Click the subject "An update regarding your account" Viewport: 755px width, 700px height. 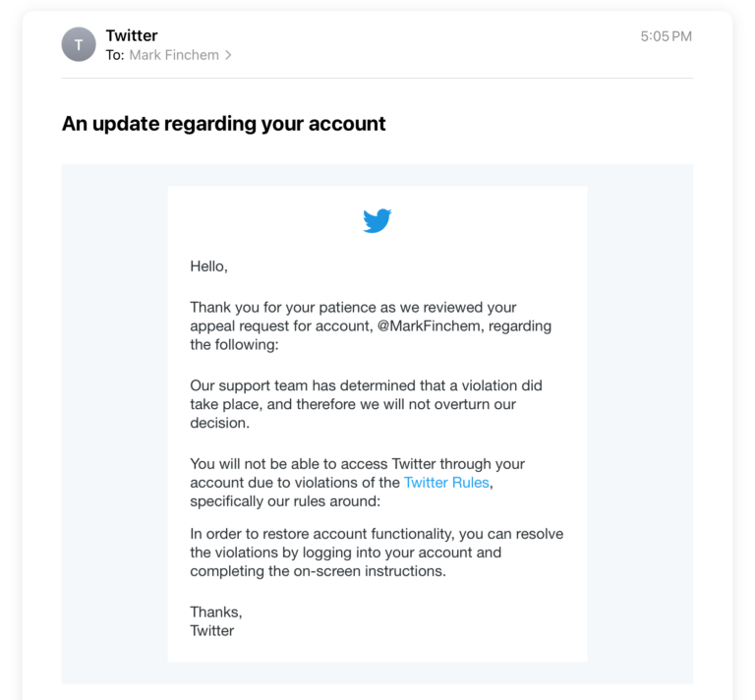tap(223, 124)
